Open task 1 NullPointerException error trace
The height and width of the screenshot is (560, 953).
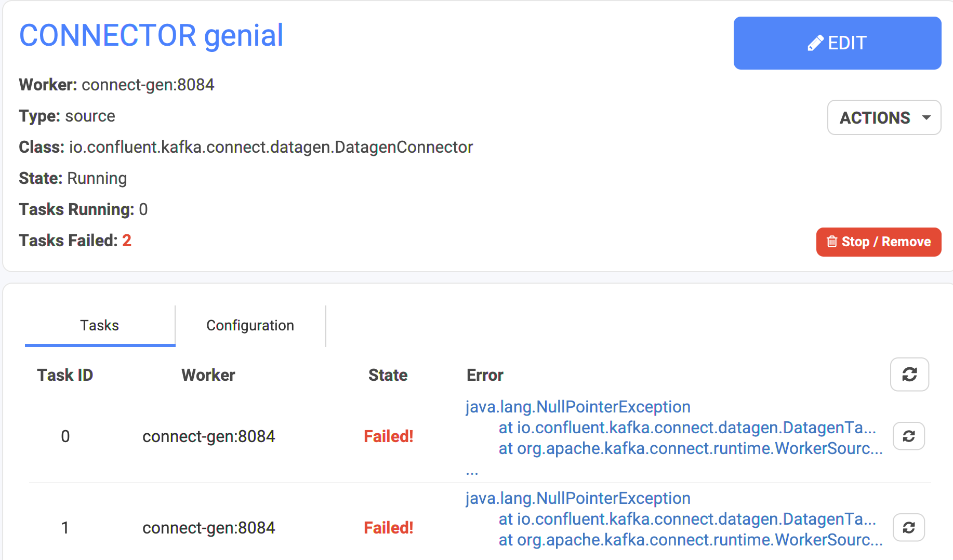578,498
